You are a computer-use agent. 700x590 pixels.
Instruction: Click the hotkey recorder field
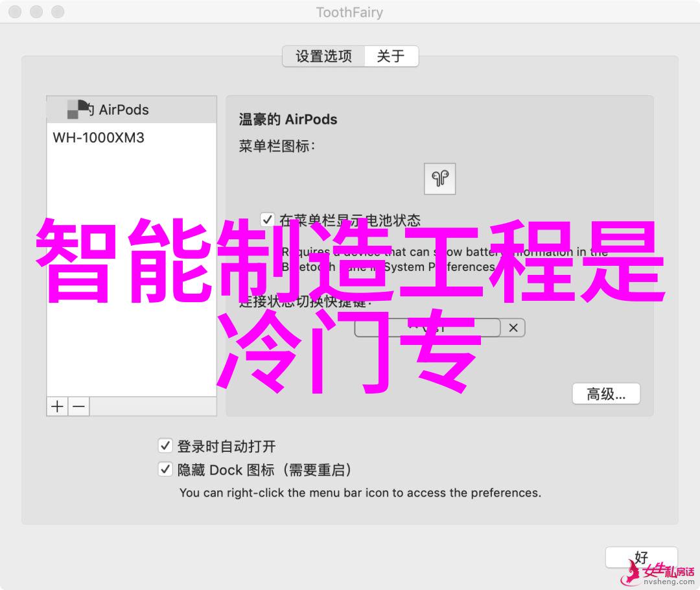pyautogui.click(x=428, y=328)
